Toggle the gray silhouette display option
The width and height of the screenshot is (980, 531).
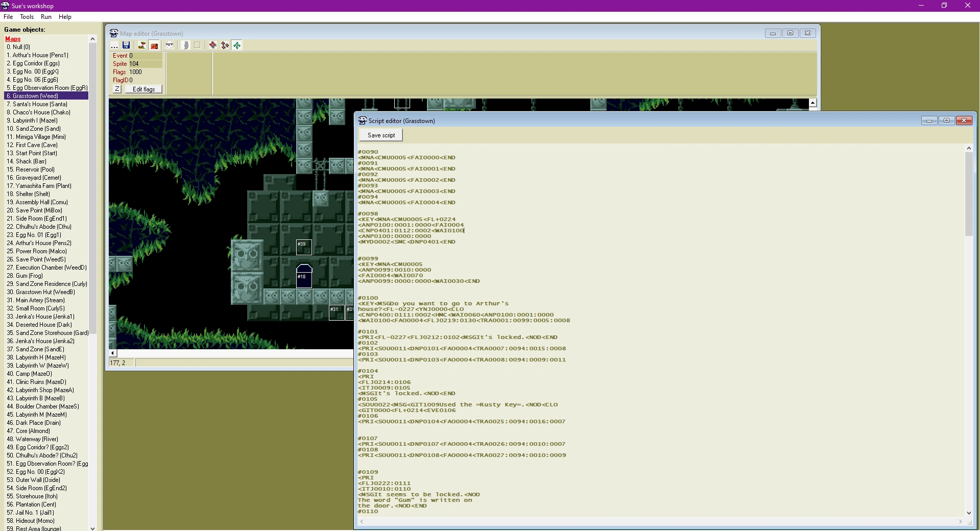[185, 45]
